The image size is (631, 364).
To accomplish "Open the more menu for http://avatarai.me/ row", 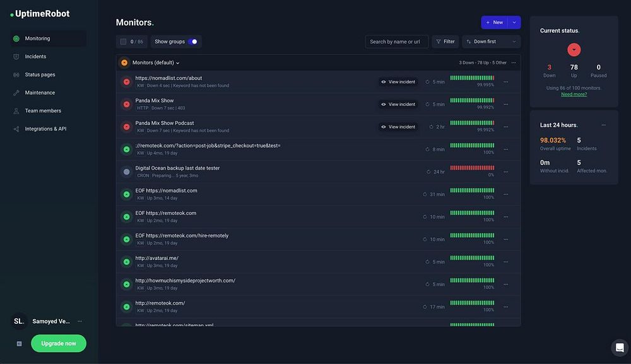I will point(506,262).
